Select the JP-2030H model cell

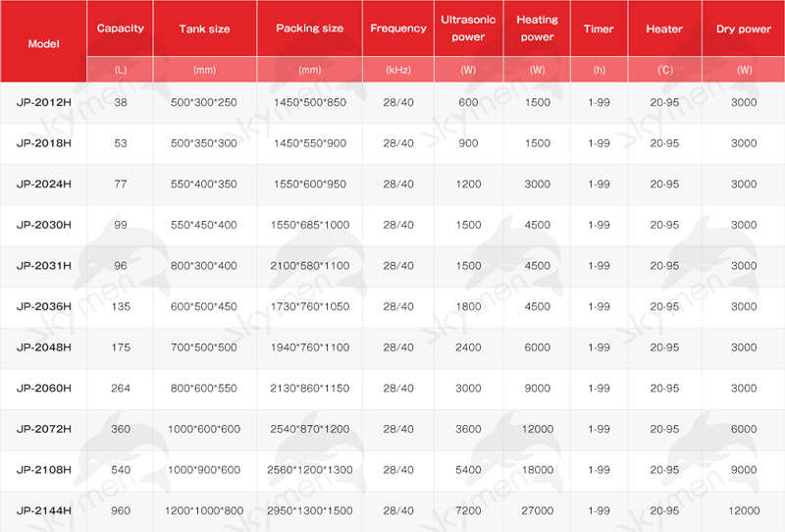click(x=43, y=225)
